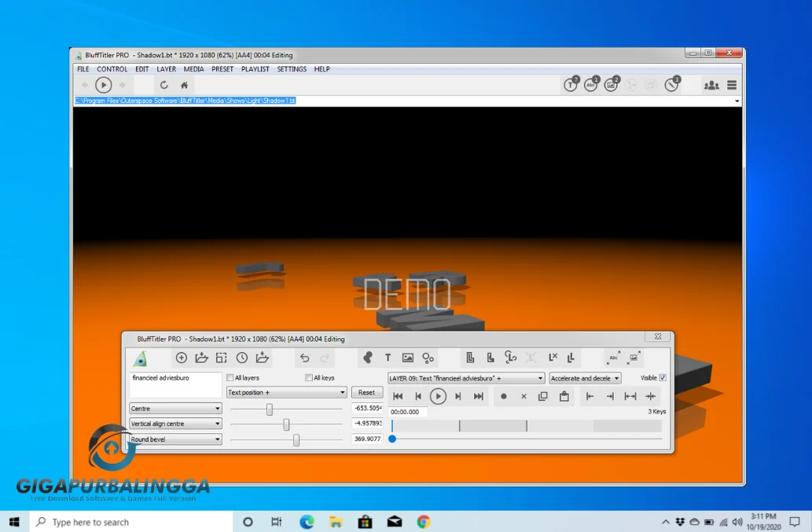Create a new layer via the plus icon

pos(181,358)
